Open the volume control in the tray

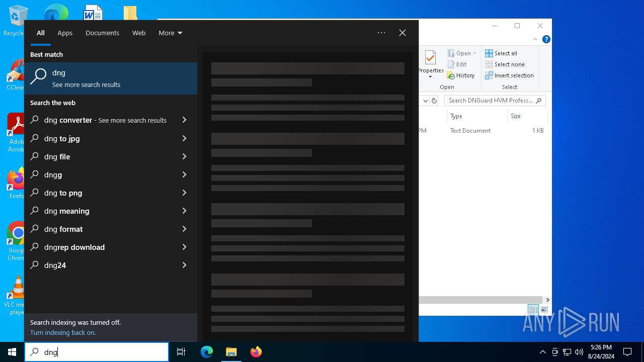(579, 352)
